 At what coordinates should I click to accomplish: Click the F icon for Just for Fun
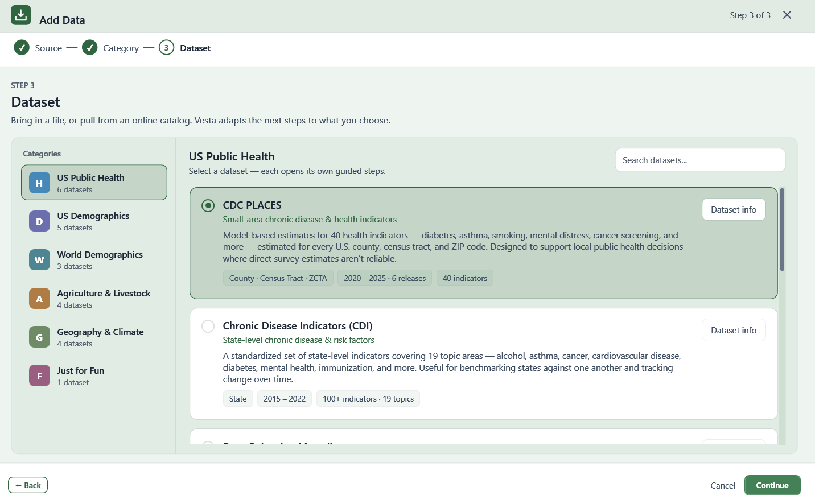(39, 376)
